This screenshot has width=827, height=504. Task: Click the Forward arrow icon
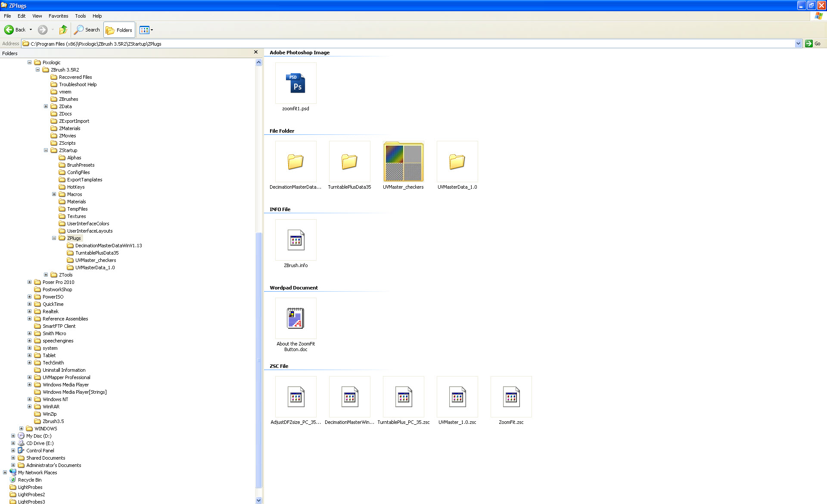pos(42,30)
